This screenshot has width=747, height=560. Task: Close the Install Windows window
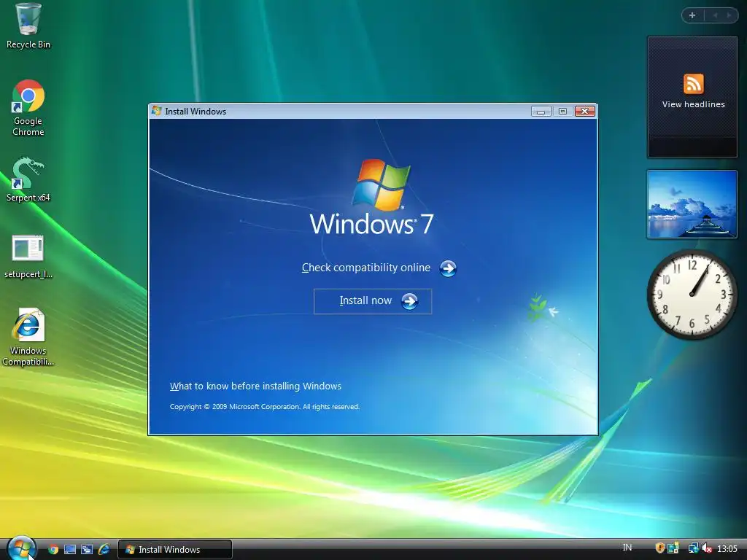point(585,112)
